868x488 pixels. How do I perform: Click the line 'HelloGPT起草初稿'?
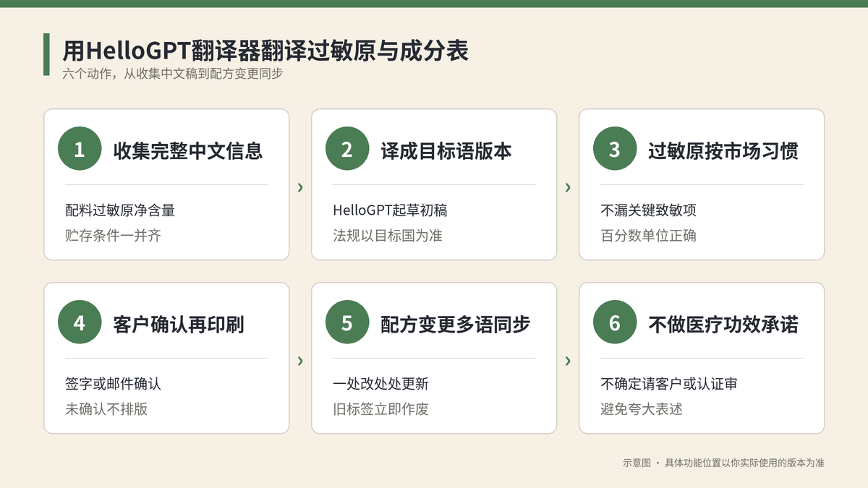390,210
